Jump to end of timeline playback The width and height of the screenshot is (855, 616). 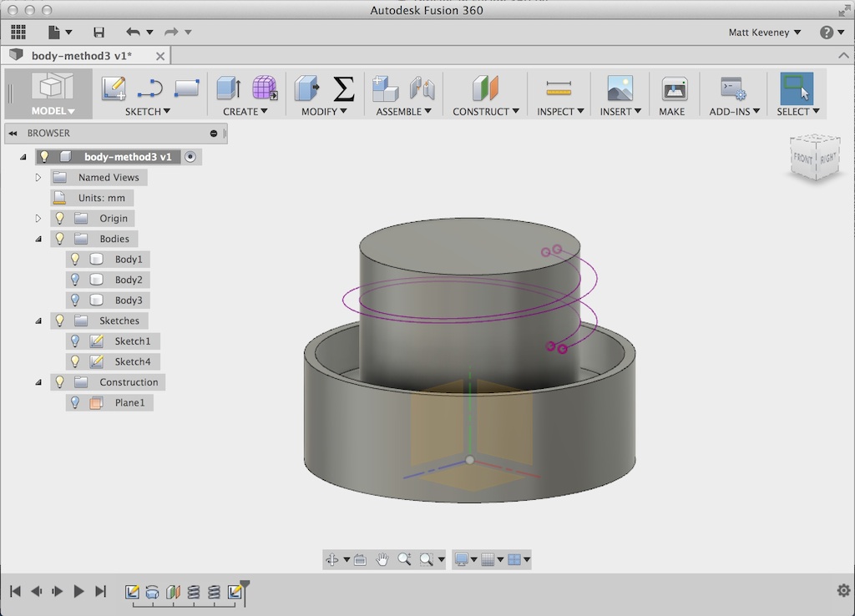[x=101, y=591]
